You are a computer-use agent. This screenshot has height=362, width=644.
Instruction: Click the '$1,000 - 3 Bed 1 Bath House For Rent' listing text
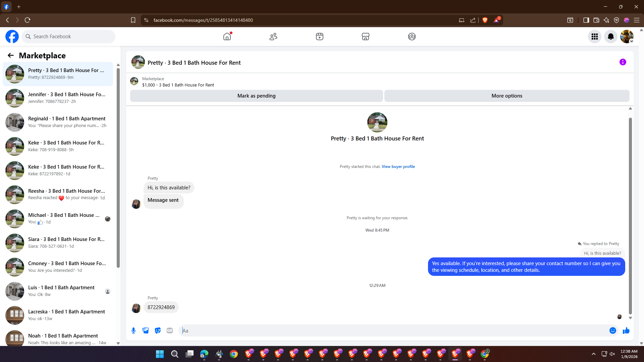(x=178, y=85)
